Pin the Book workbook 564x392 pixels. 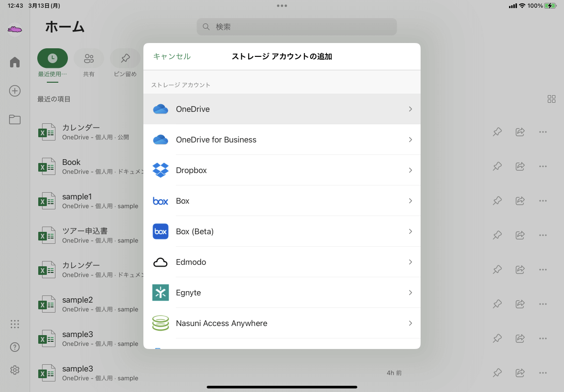pos(497,166)
